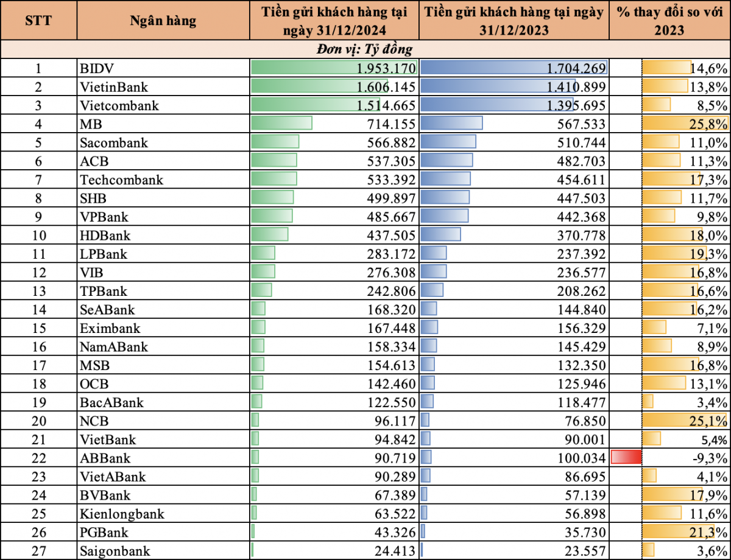Click header "Tiền gửi khách hàng tại ngày 31/12/2024"
The height and width of the screenshot is (560, 731).
[334, 20]
